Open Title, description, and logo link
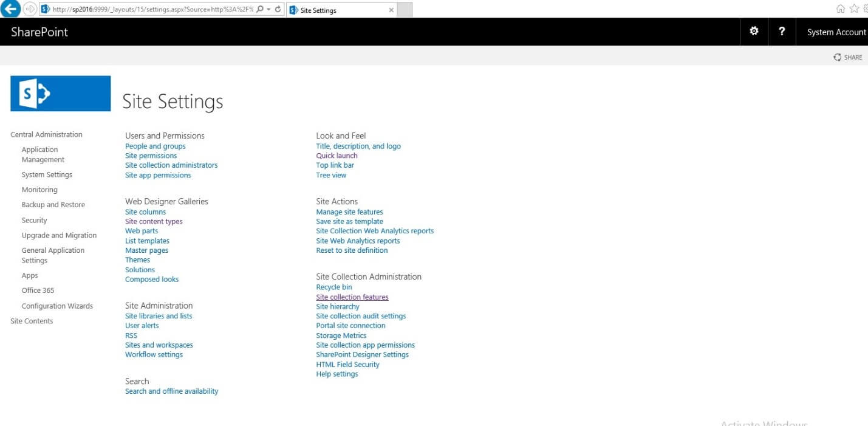 358,146
